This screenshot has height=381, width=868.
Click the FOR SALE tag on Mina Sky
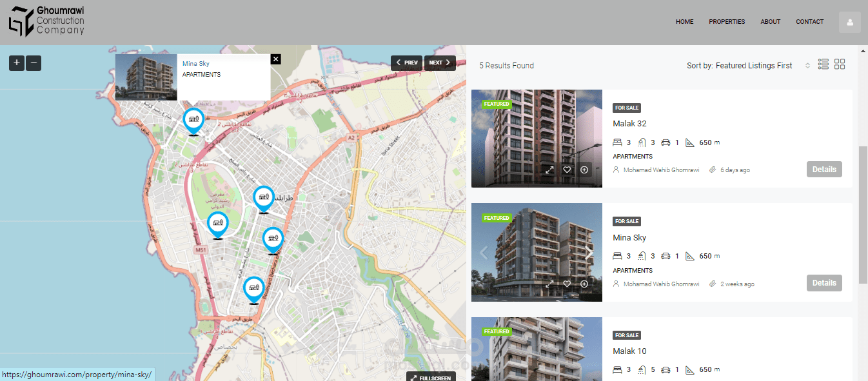(x=627, y=221)
